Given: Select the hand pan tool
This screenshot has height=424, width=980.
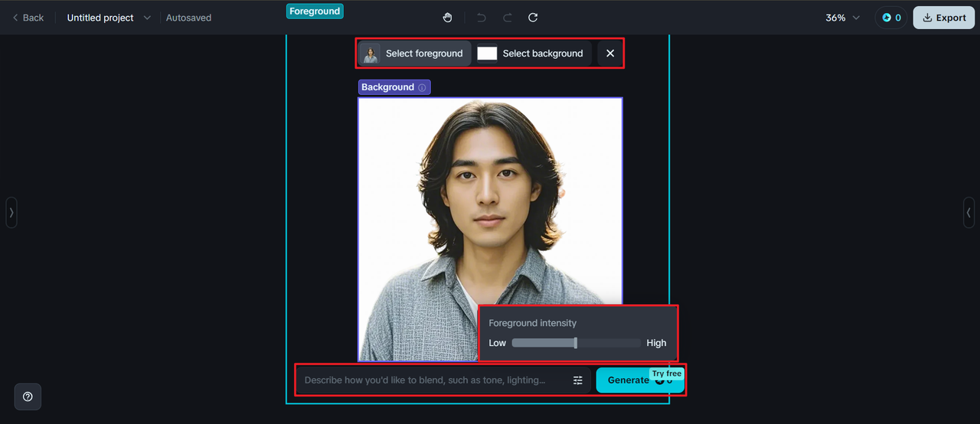Looking at the screenshot, I should pyautogui.click(x=448, y=18).
